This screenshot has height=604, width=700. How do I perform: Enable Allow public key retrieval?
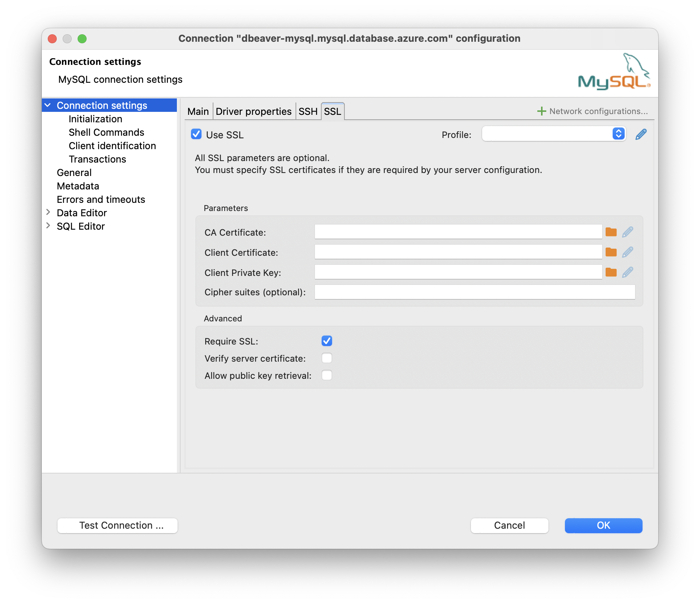(326, 375)
